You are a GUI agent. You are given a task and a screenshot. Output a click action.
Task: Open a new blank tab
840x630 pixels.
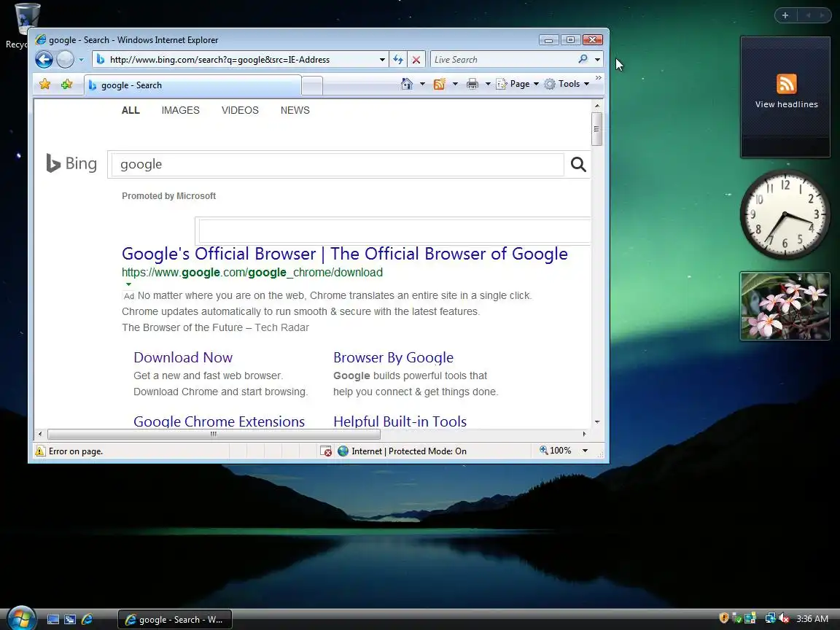[x=312, y=86]
